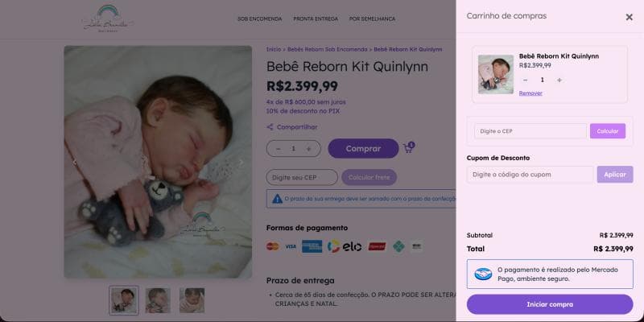
Task: Open the Pronta Entrega menu
Action: pos(316,19)
